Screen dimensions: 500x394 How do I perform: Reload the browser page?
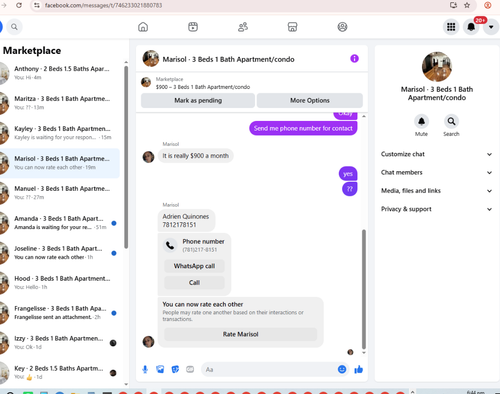pyautogui.click(x=19, y=5)
